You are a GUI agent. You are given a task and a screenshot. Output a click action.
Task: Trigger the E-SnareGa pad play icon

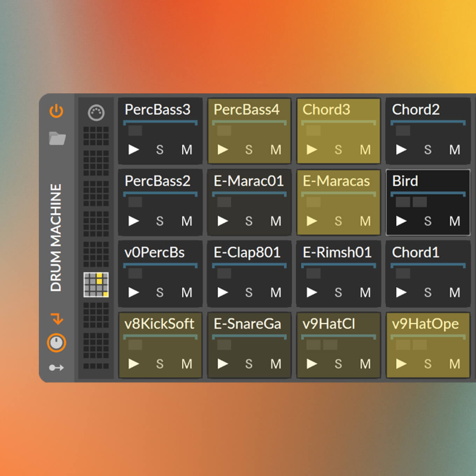(223, 364)
